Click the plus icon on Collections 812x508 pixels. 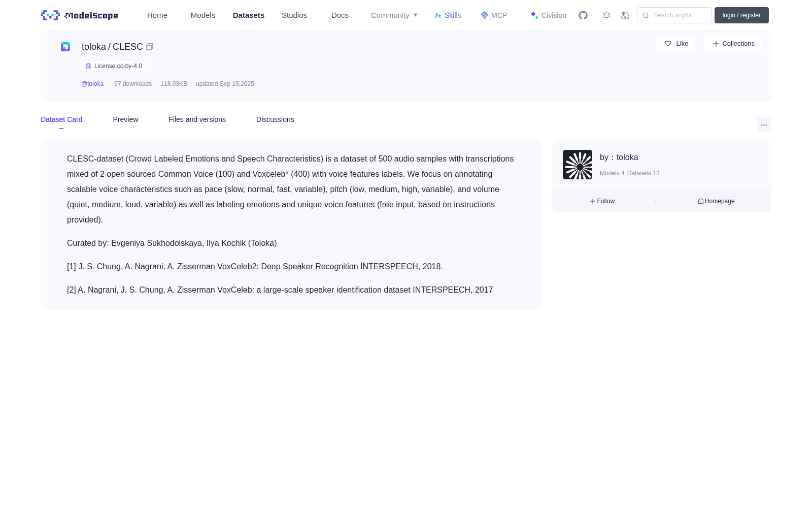click(x=716, y=44)
